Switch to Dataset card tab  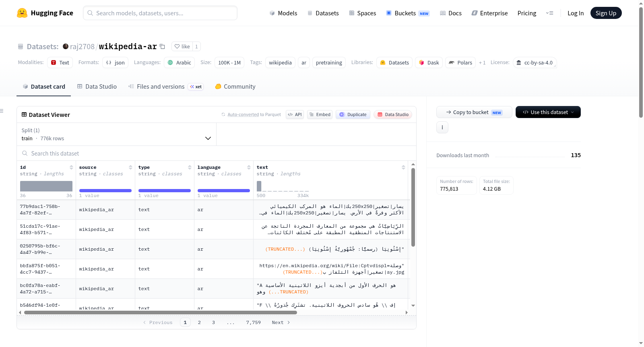point(43,87)
